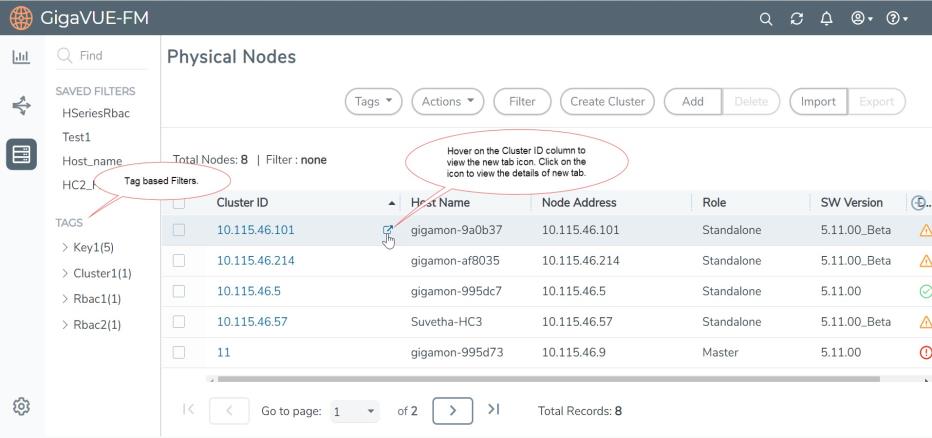Open the 10.115.46.5 cluster link

(x=248, y=291)
